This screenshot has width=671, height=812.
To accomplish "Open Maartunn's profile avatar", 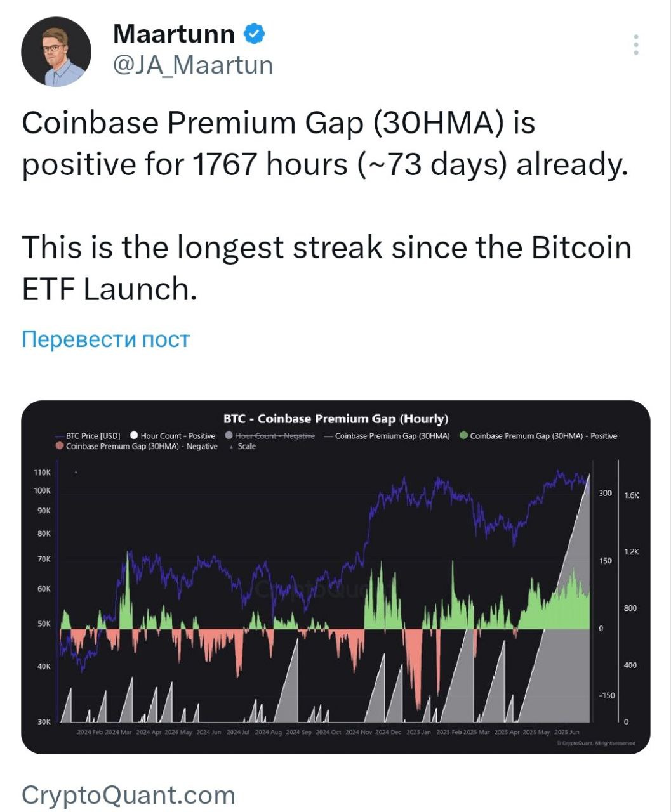I will (x=56, y=51).
